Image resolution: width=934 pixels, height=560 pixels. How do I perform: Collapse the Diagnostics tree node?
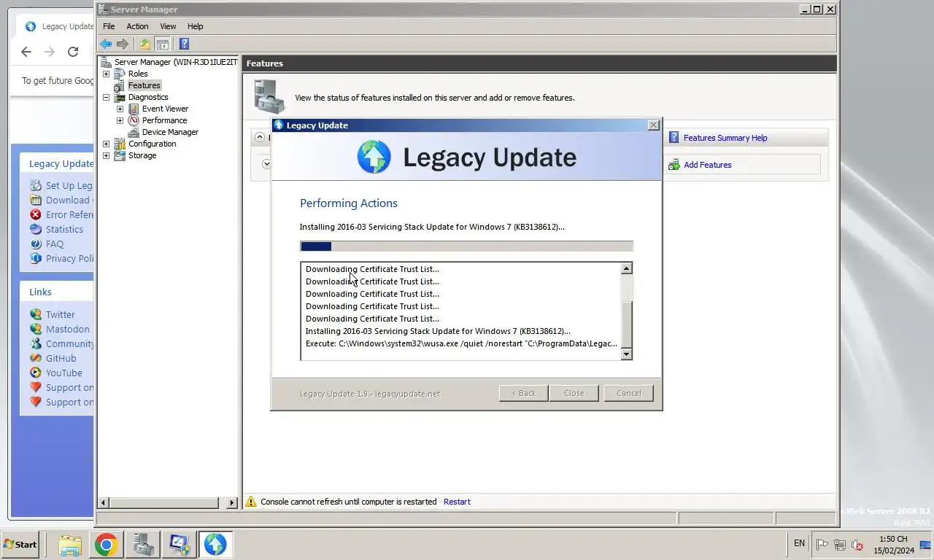(x=106, y=97)
